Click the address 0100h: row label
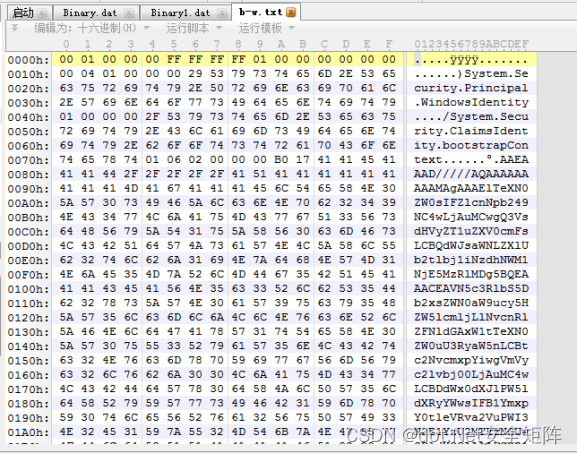Image resolution: width=577 pixels, height=454 pixels. coord(28,289)
